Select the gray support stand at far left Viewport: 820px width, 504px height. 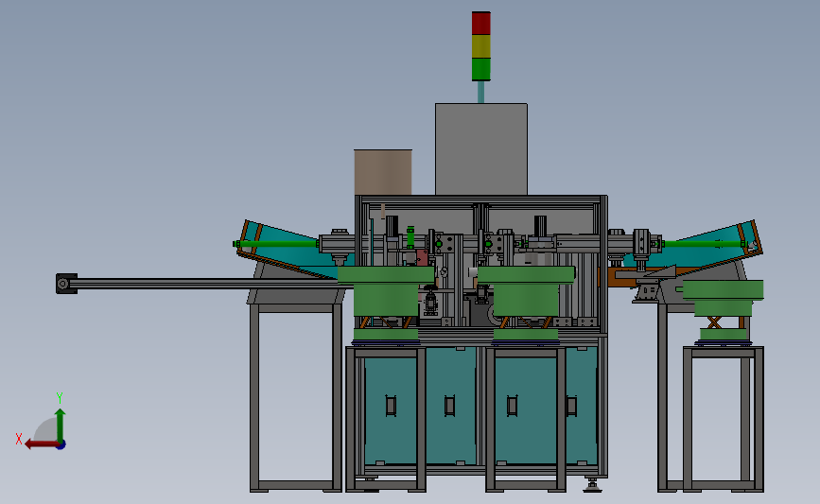(x=295, y=397)
